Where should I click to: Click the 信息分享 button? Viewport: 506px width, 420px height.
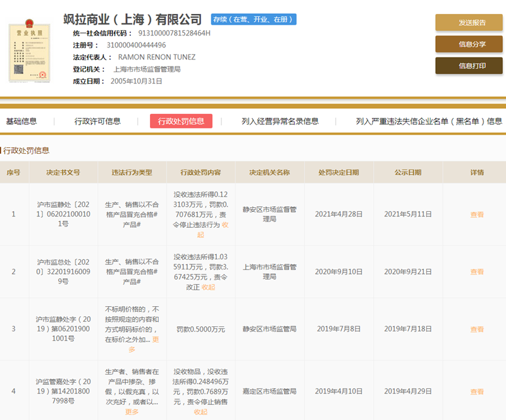[x=469, y=44]
